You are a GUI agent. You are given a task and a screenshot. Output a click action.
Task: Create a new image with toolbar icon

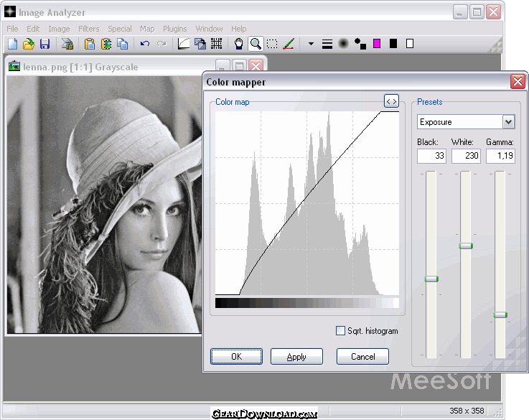(12, 44)
